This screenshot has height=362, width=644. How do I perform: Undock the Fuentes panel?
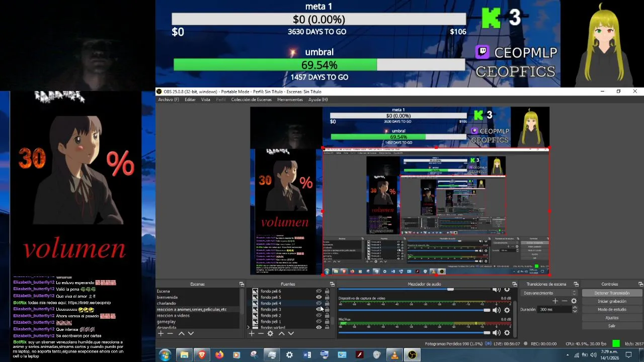[332, 284]
